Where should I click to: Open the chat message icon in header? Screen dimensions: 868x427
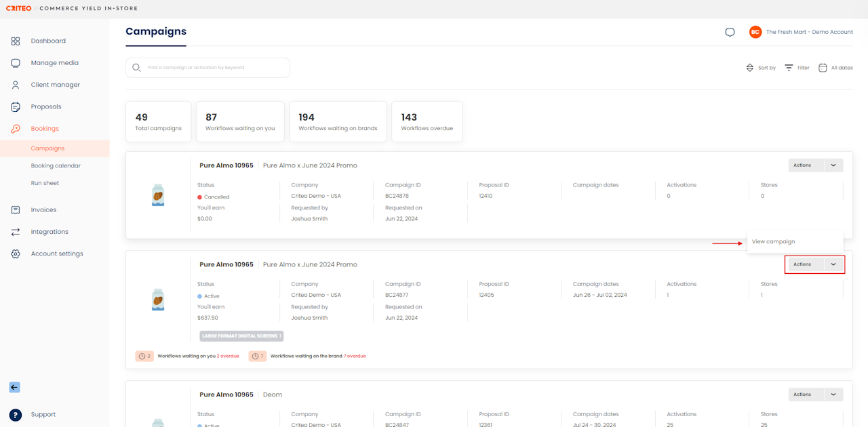[730, 33]
